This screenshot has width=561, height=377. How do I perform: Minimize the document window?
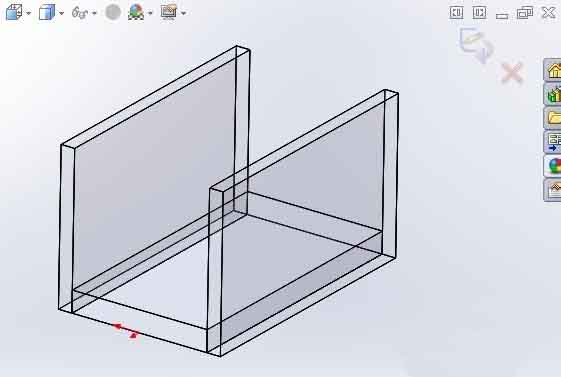click(502, 15)
